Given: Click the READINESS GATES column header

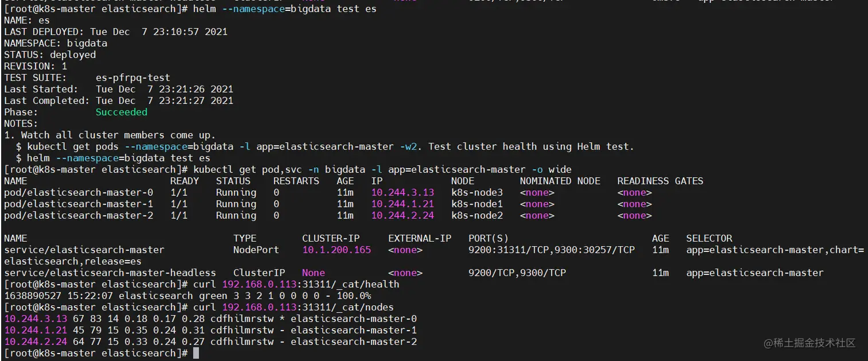Looking at the screenshot, I should (x=660, y=181).
